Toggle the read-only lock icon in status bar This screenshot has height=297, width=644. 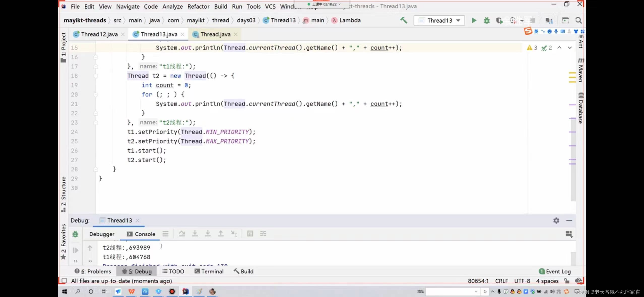tap(566, 281)
